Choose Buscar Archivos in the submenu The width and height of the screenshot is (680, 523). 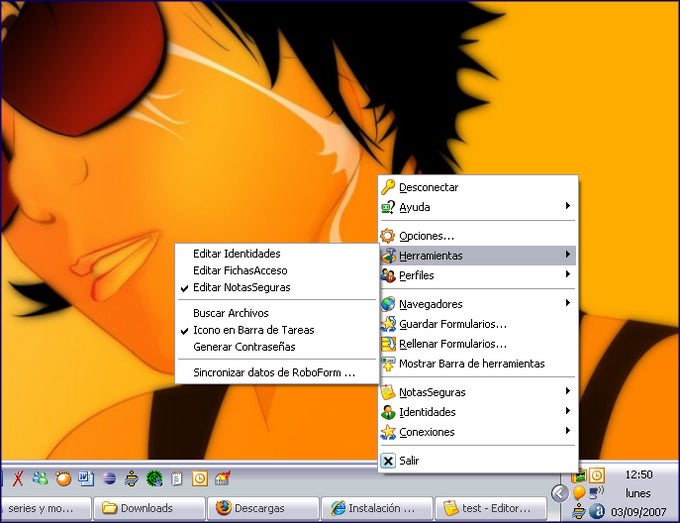point(277,313)
